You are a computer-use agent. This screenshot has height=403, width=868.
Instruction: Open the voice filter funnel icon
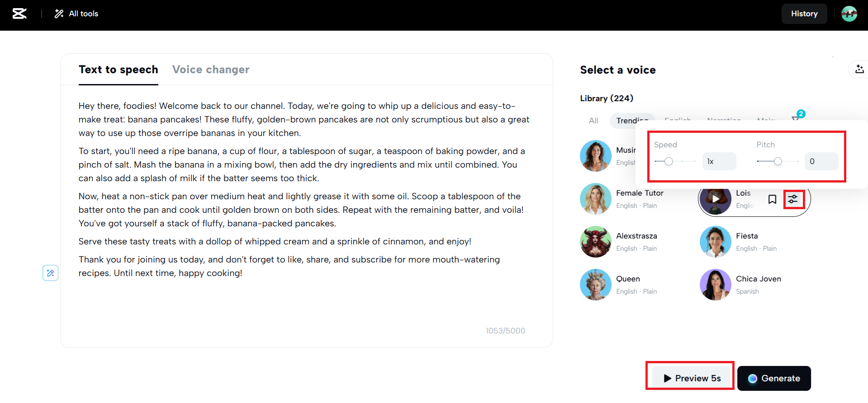[x=796, y=119]
